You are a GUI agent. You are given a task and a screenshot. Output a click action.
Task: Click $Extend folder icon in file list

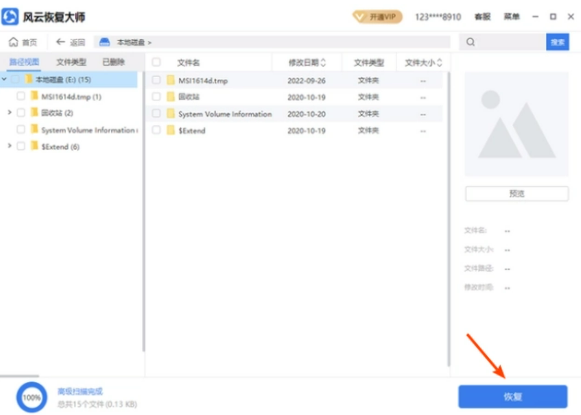pos(170,130)
